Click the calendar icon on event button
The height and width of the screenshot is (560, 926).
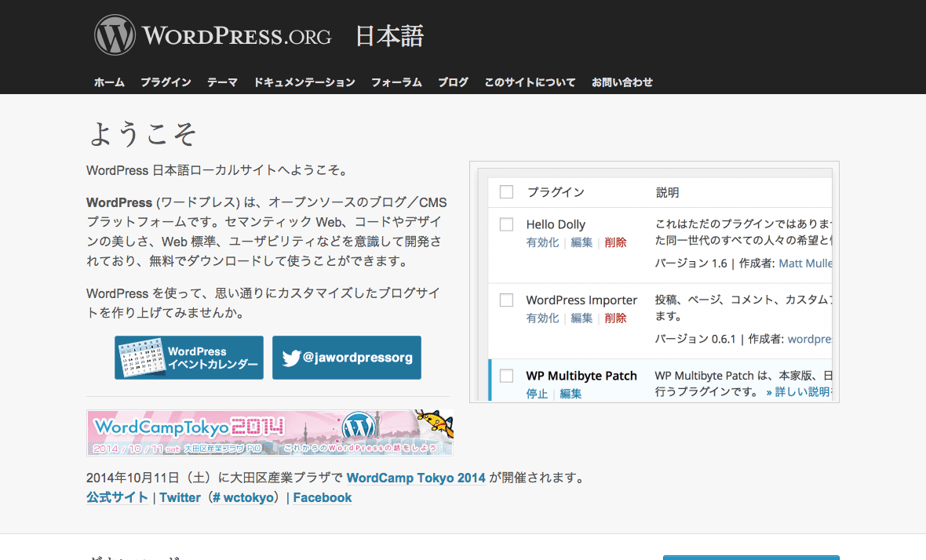pos(141,357)
